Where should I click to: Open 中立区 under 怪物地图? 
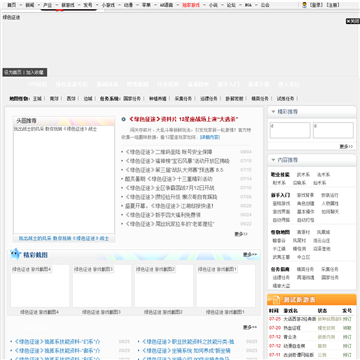click(303, 257)
